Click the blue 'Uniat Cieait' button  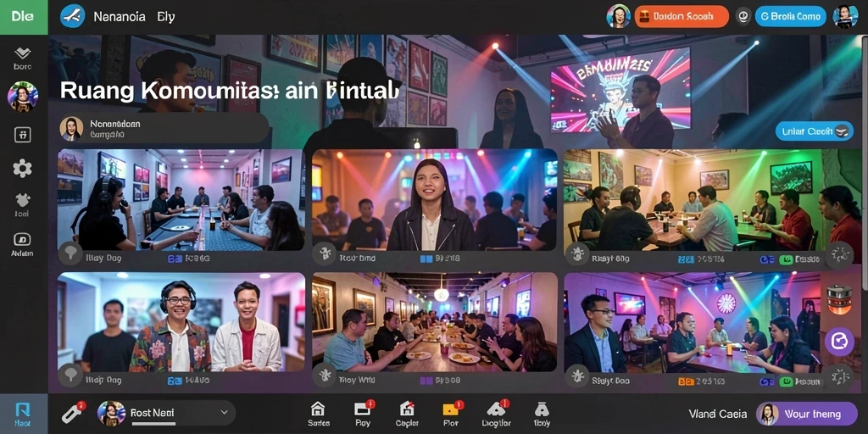pos(815,131)
